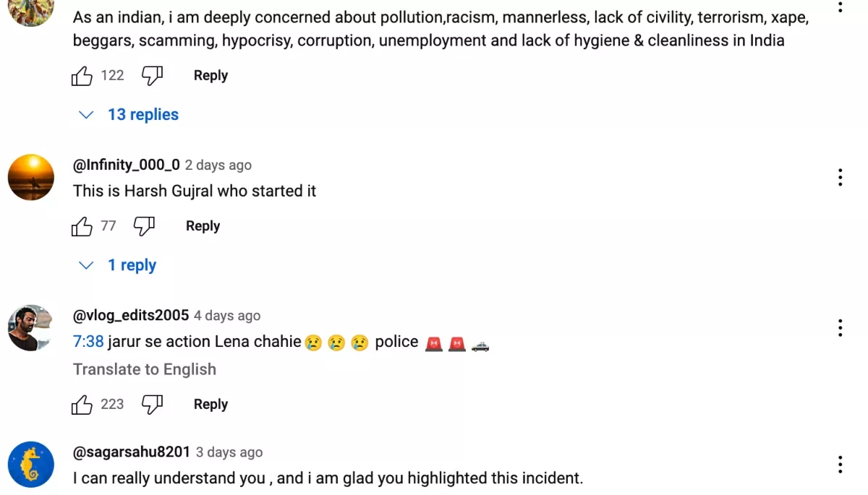The height and width of the screenshot is (495, 868).
Task: Open @sagarsahu8201 seahorse avatar
Action: [x=30, y=464]
